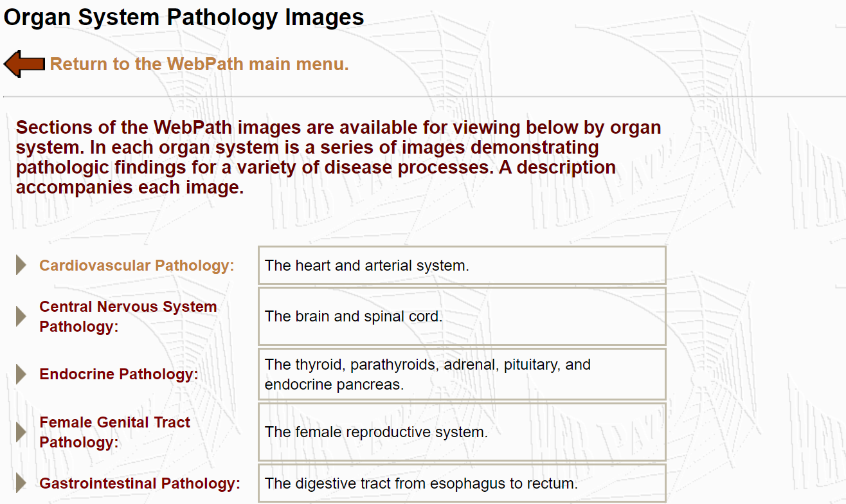Viewport: 846px width, 504px height.
Task: Click the heart and arterial system description box
Action: pyautogui.click(x=462, y=265)
